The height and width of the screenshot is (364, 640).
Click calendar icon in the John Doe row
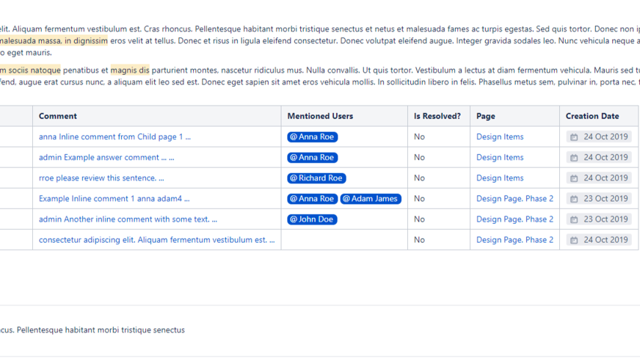click(574, 219)
